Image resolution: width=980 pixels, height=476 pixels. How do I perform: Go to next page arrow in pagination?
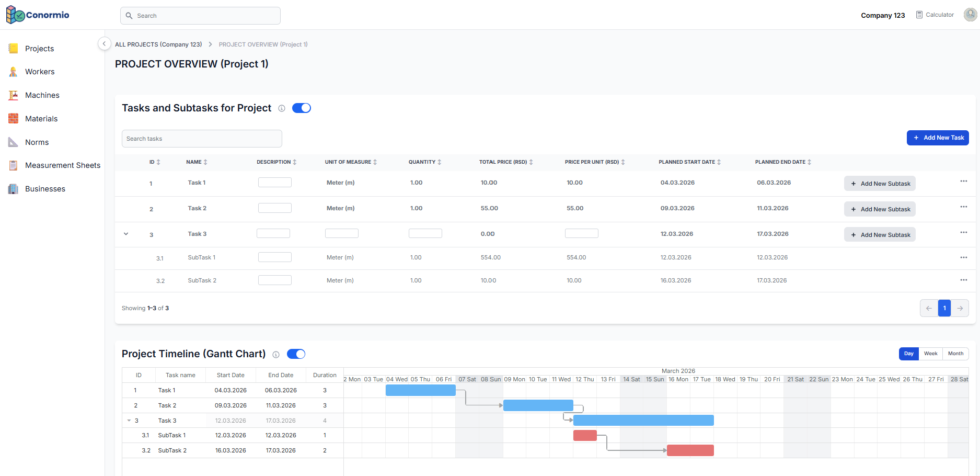point(960,308)
